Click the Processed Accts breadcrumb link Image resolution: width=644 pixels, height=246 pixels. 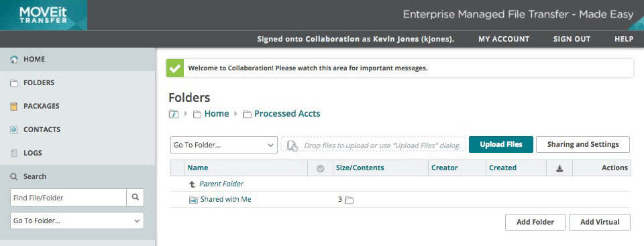click(287, 114)
